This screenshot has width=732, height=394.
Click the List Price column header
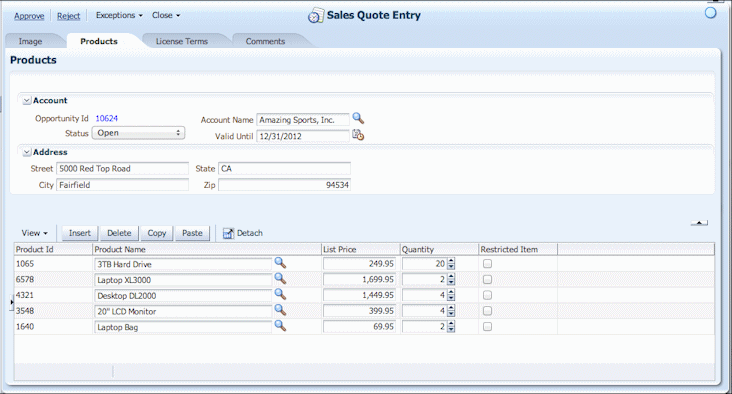point(361,249)
